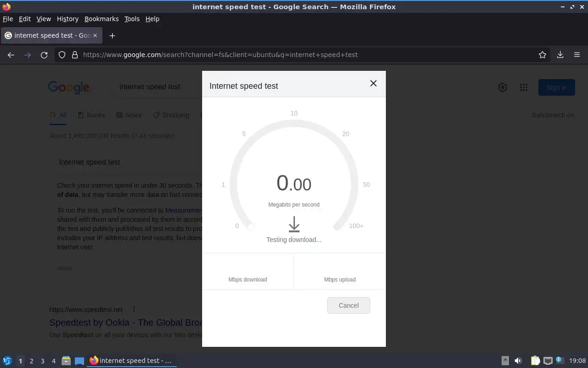Open the Help menu
Viewport: 588px width, 368px height.
[153, 19]
